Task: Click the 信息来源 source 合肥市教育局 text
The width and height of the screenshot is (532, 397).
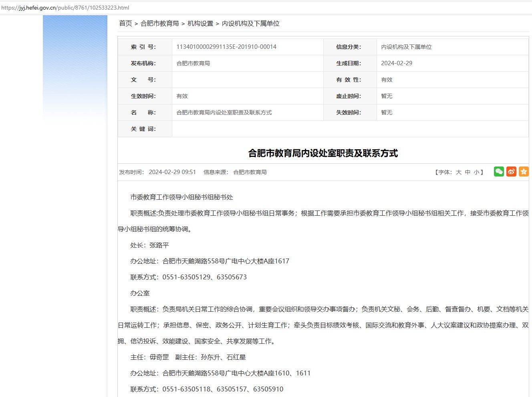Action: point(250,172)
